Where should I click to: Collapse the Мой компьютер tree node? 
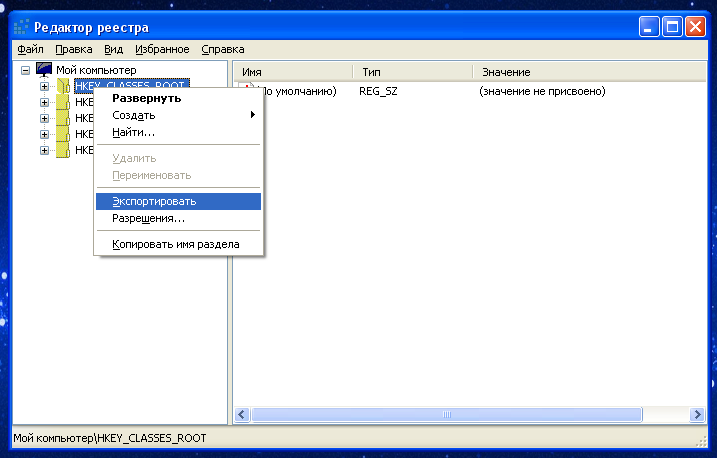point(26,70)
